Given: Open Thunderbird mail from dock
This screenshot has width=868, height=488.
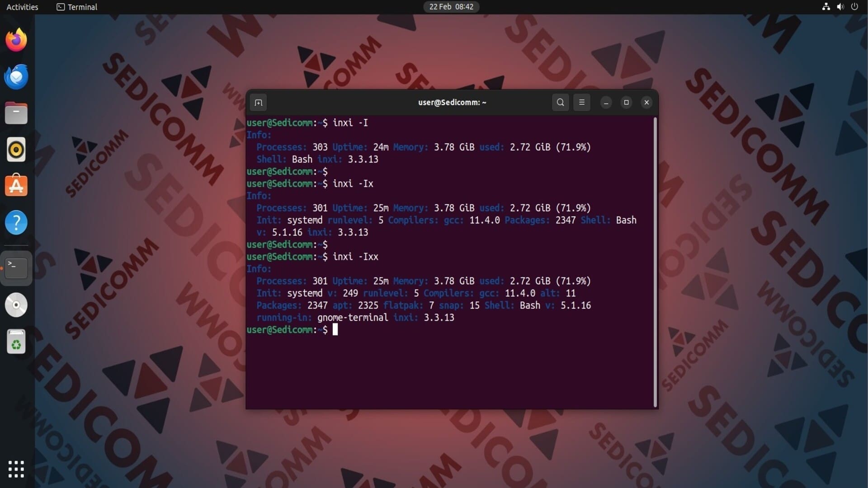Looking at the screenshot, I should click(x=16, y=77).
